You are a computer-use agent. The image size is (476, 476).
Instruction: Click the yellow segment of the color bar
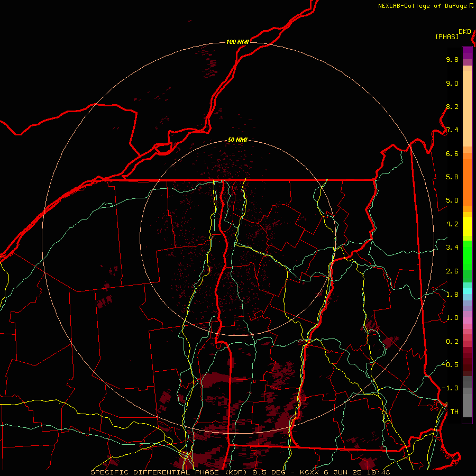(x=467, y=226)
